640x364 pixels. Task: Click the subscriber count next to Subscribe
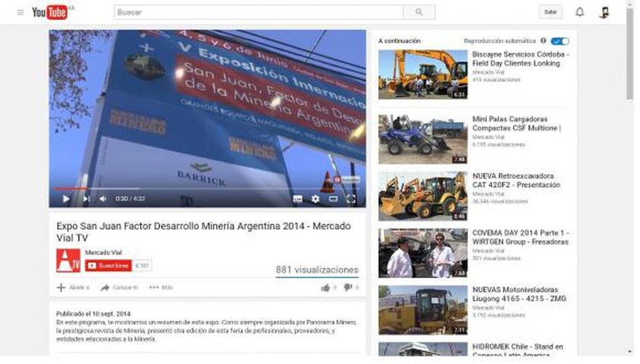(x=141, y=265)
